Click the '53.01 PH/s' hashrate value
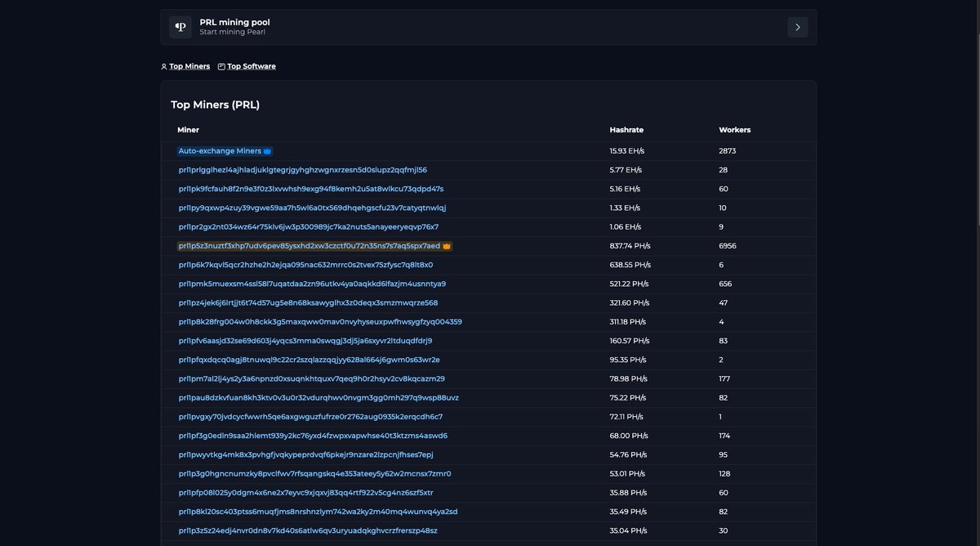 point(628,473)
